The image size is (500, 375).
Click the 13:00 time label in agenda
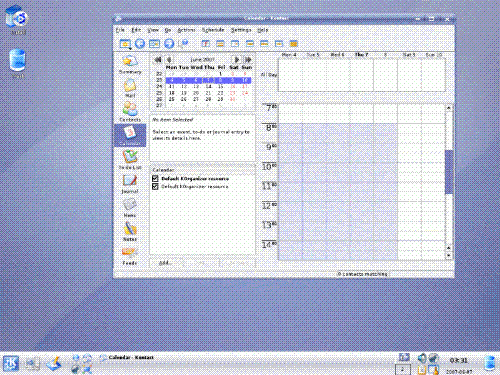269,225
